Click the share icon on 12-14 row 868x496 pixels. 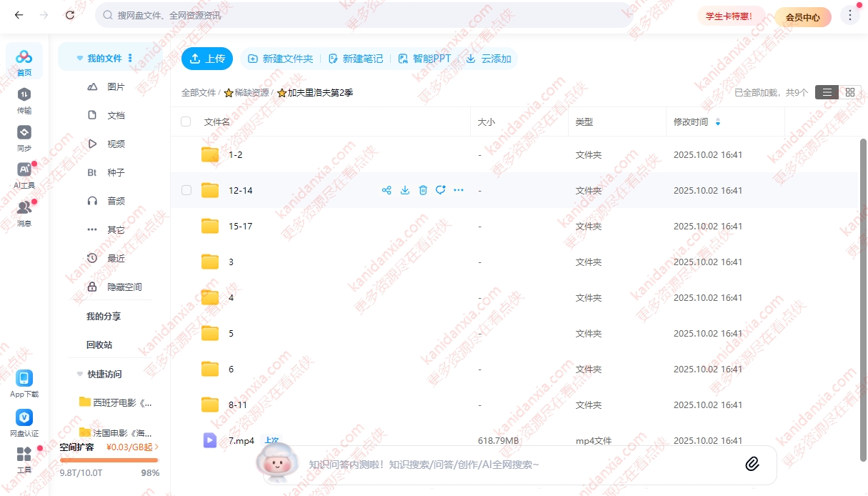tap(386, 190)
